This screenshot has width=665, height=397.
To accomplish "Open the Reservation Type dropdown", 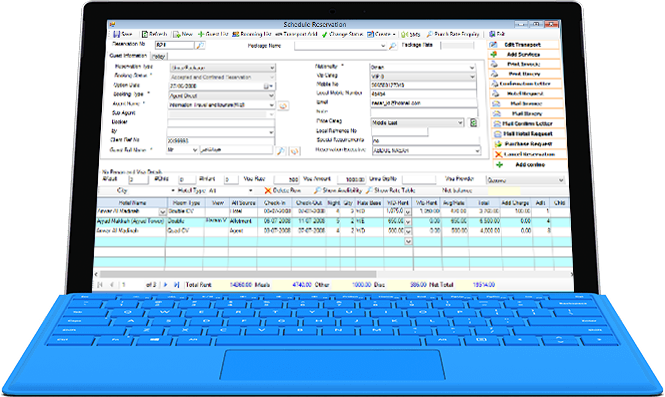I will [x=272, y=68].
